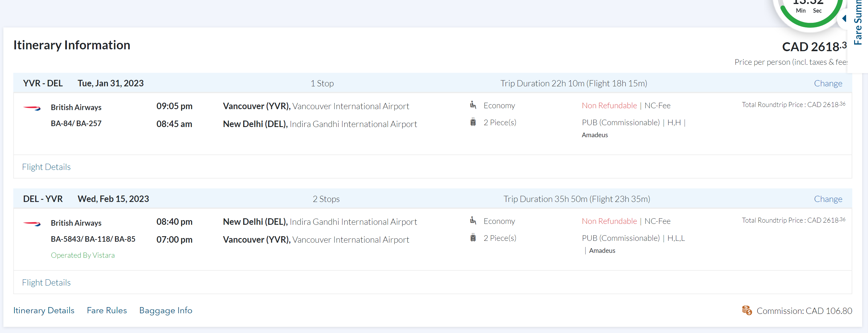Change the YVR - DEL outbound flight

pyautogui.click(x=828, y=83)
